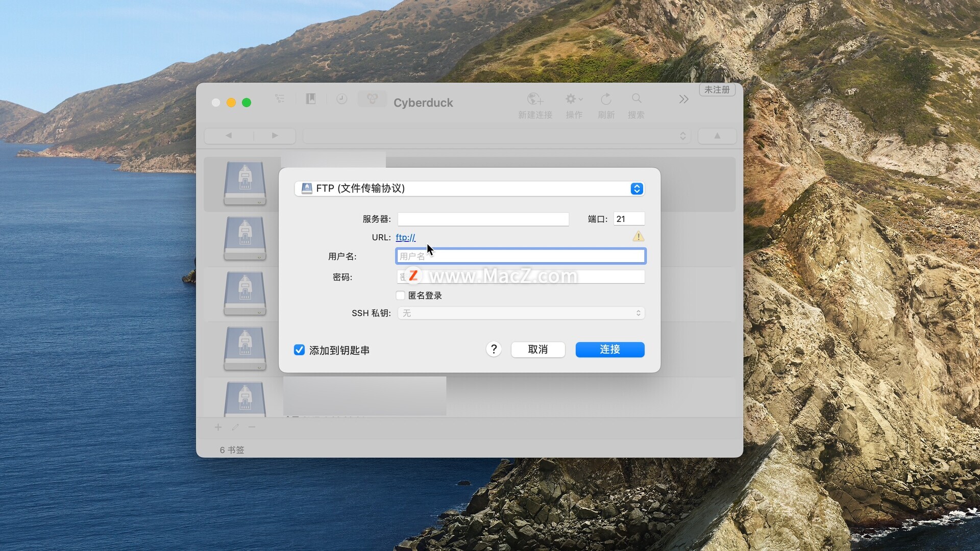Open the ftp:// URL link
The image size is (980, 551).
coord(405,237)
